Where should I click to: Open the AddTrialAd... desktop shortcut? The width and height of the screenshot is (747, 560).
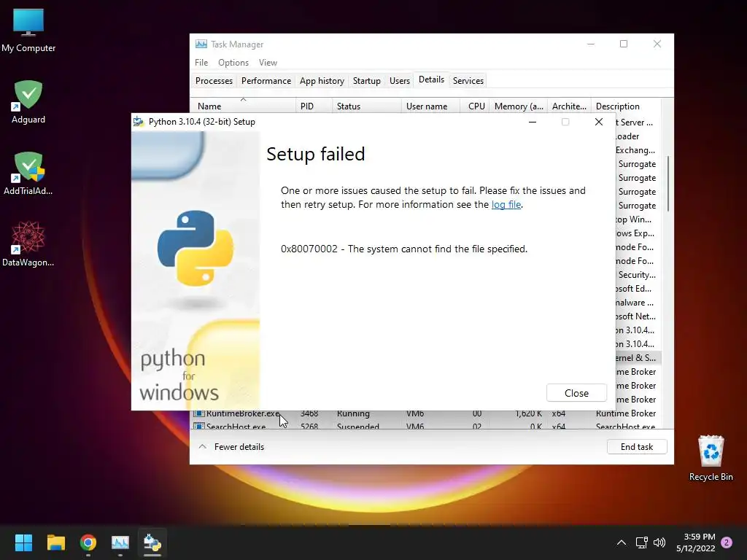(28, 174)
